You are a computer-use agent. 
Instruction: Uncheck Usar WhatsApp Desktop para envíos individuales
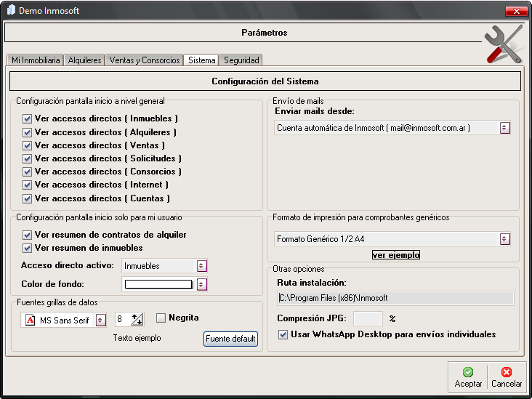tap(283, 334)
